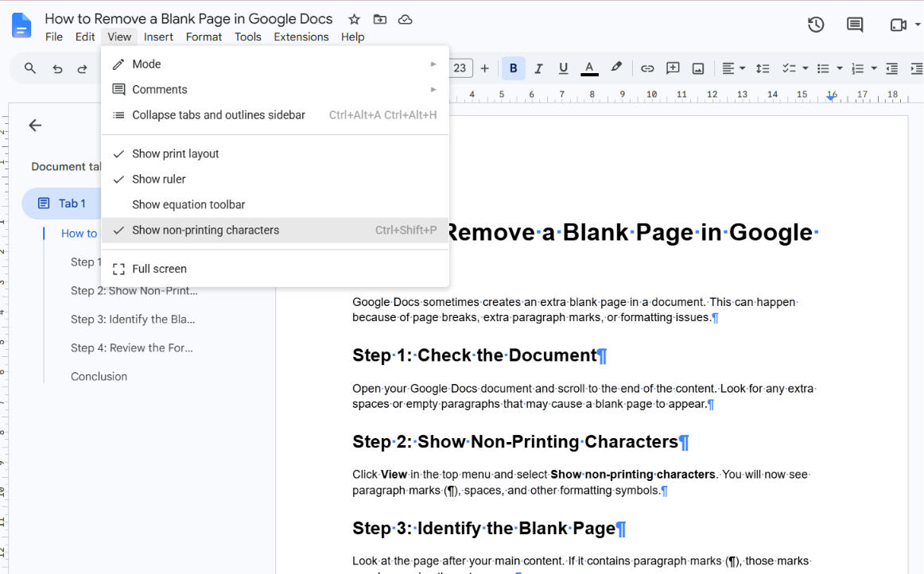Click the Redo arrow

pos(83,69)
